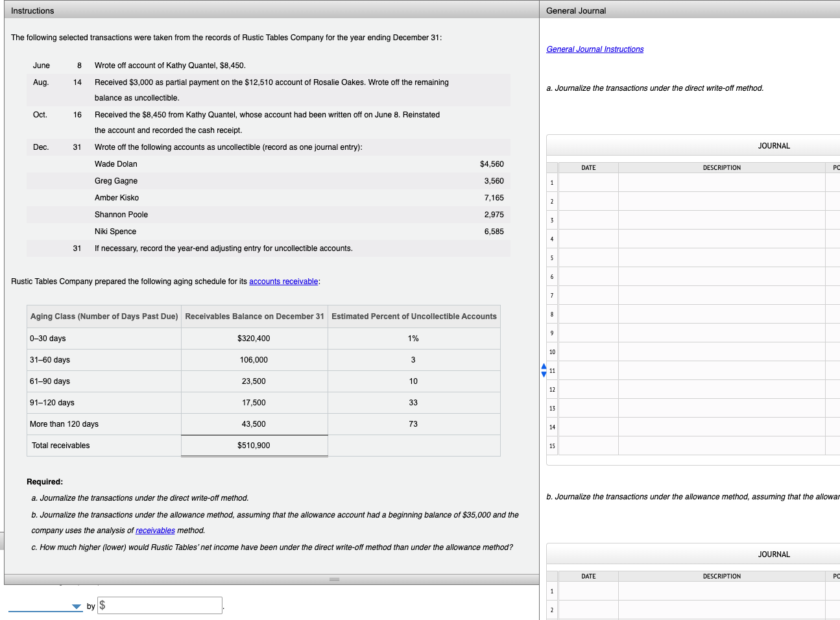Select the description cell of journal row 9

pos(721,333)
